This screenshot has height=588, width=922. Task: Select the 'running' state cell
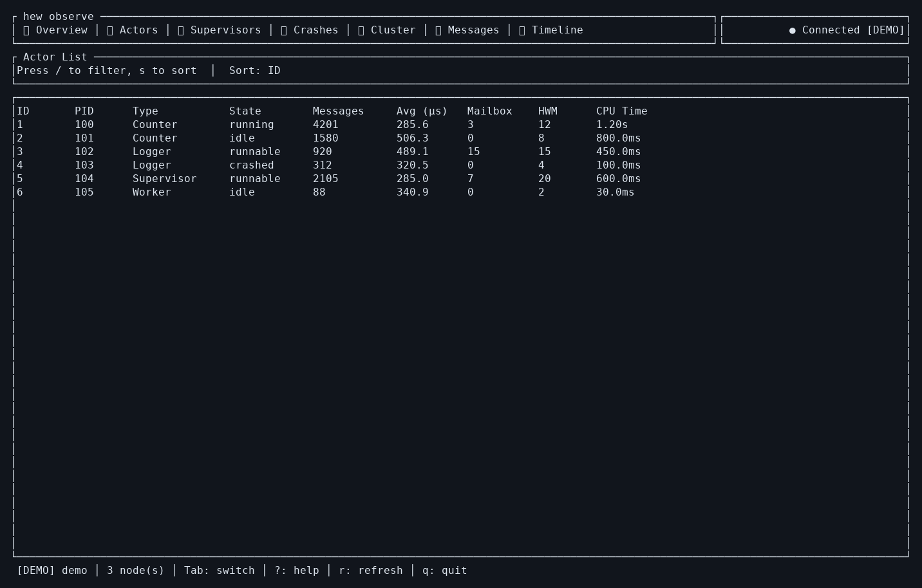[x=252, y=125]
